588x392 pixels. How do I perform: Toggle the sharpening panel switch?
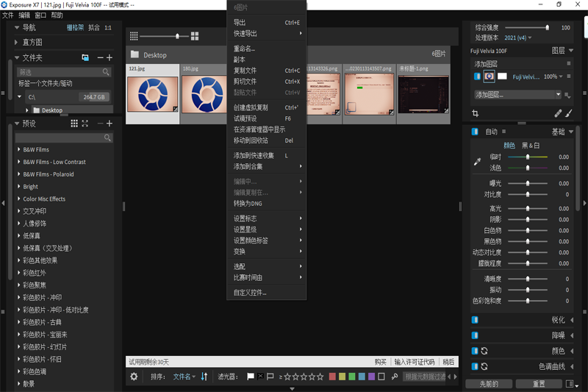coord(475,320)
